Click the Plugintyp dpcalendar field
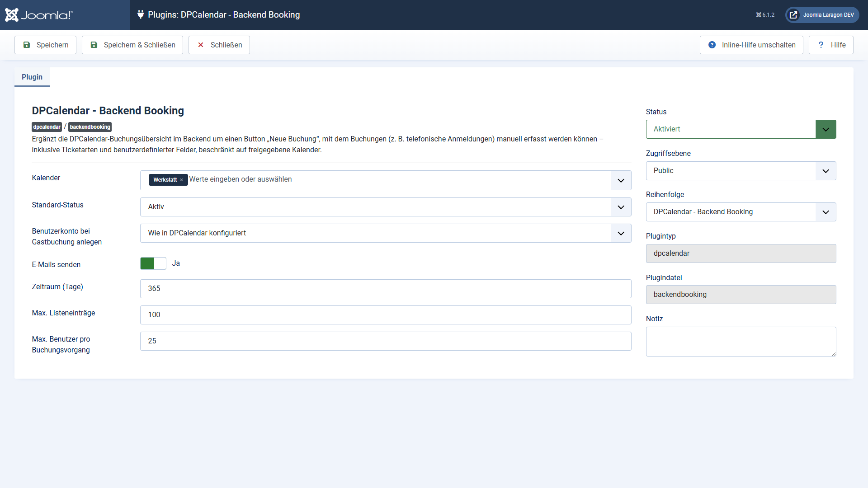Image resolution: width=868 pixels, height=488 pixels. pyautogui.click(x=741, y=253)
